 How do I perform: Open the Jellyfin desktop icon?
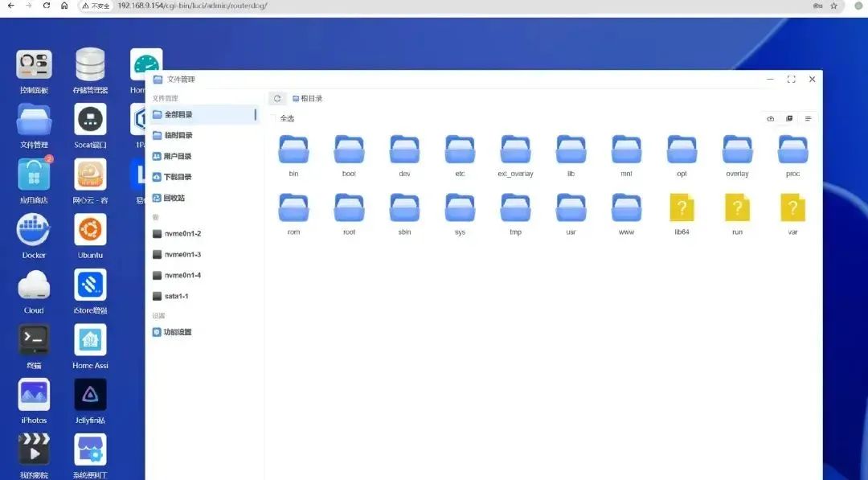click(90, 394)
